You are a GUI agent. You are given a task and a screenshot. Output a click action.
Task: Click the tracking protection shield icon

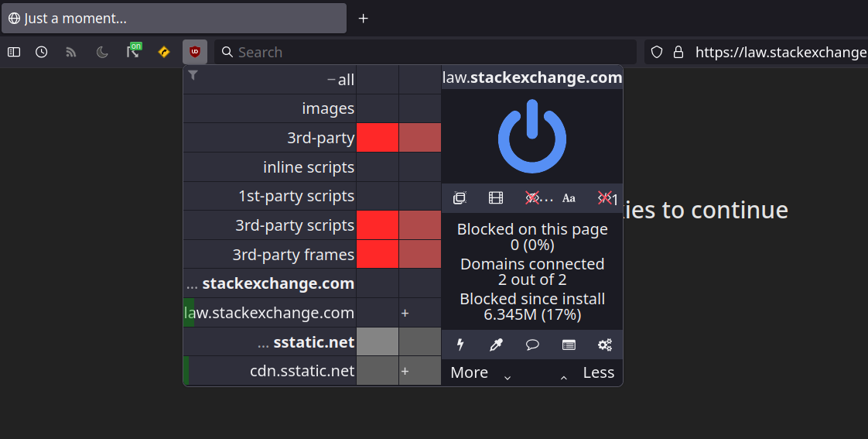click(x=657, y=52)
